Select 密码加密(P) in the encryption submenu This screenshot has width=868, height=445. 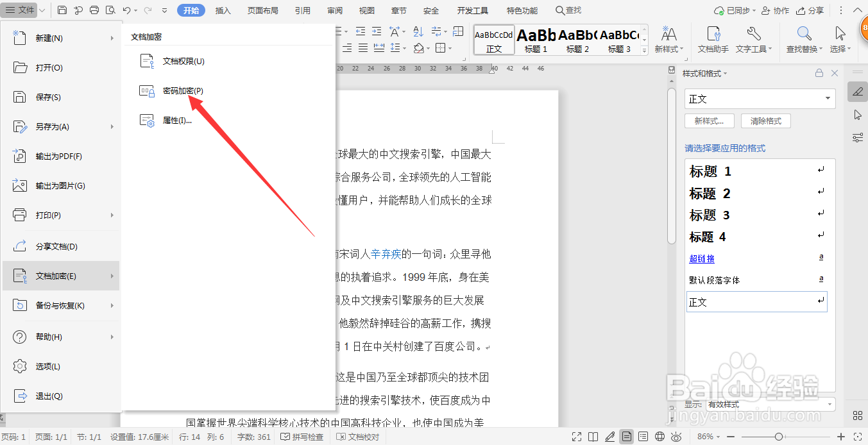(x=228, y=91)
